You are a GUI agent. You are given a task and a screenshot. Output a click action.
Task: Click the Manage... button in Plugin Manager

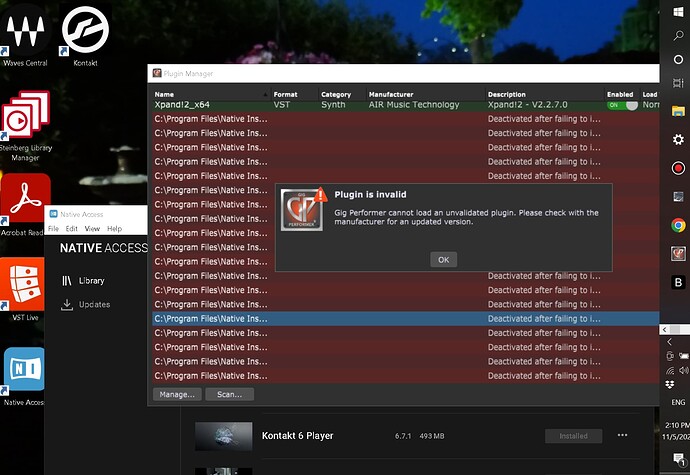(177, 394)
